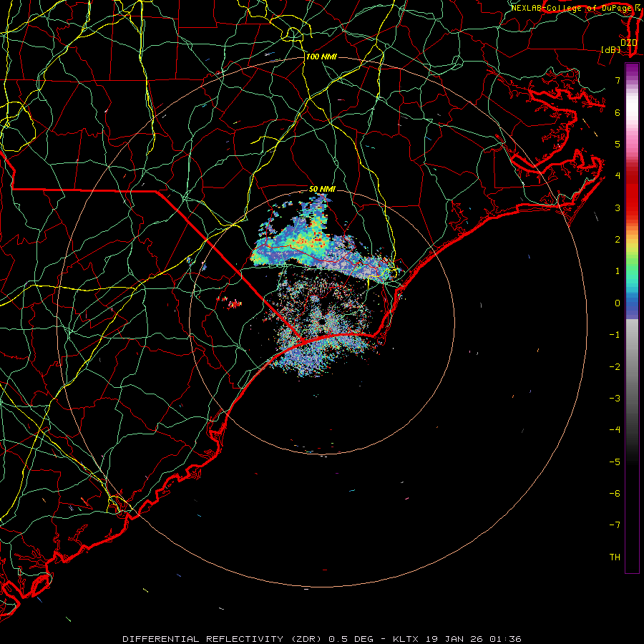Click the 'TH' threshold label on legend
This screenshot has height=644, width=644.
[x=615, y=557]
